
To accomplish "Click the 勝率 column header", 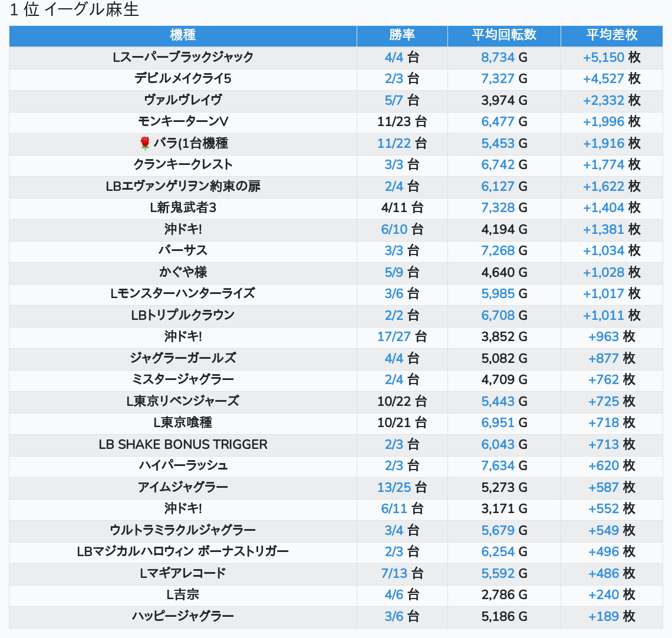I will click(x=402, y=35).
